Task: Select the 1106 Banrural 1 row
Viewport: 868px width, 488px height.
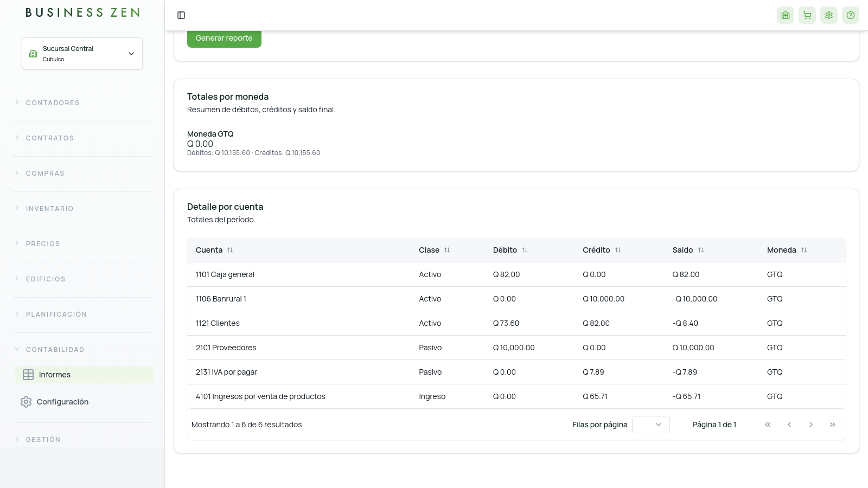Action: click(x=516, y=299)
